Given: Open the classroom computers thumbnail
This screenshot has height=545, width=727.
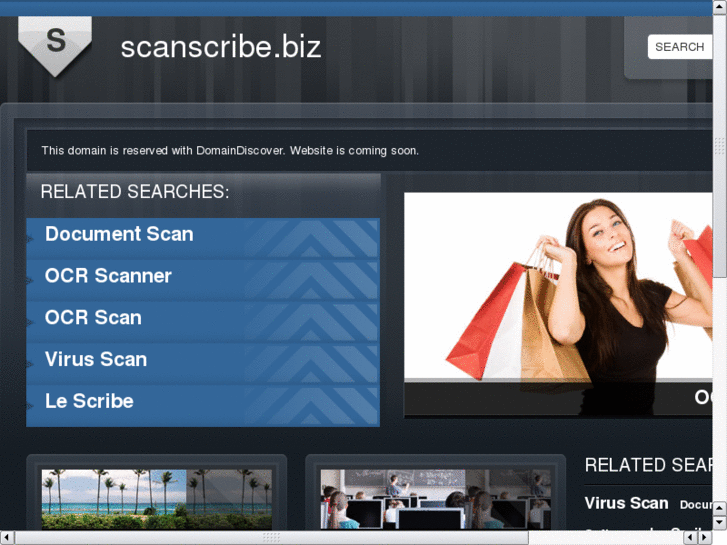Looking at the screenshot, I should [435, 499].
